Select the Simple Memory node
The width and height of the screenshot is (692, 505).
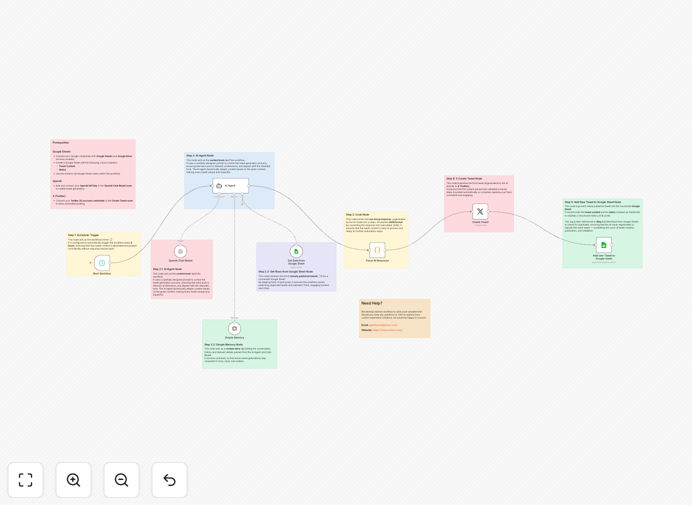[234, 328]
